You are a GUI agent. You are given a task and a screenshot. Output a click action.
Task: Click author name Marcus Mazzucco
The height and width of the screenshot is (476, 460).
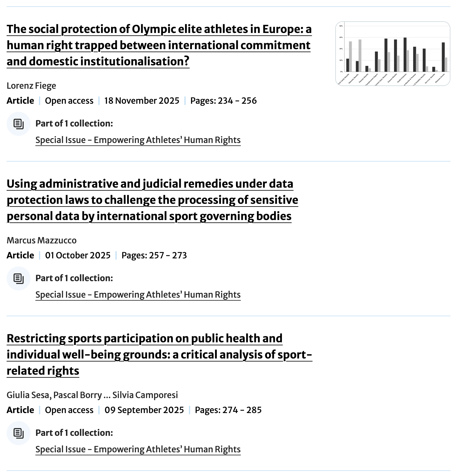[x=41, y=240]
